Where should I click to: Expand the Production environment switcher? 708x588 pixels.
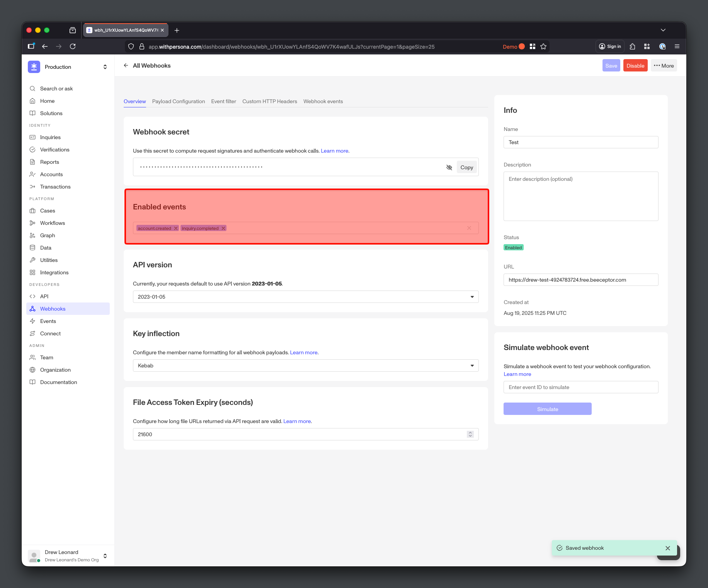pyautogui.click(x=105, y=66)
